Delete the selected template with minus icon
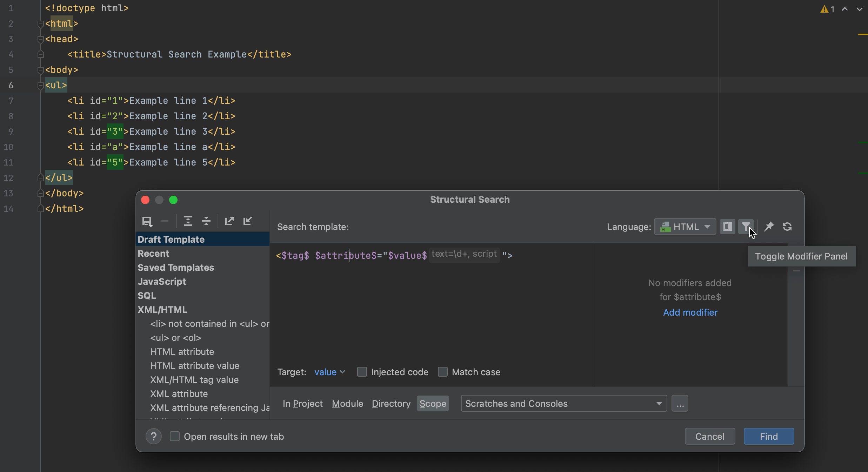The height and width of the screenshot is (472, 868). pos(165,221)
